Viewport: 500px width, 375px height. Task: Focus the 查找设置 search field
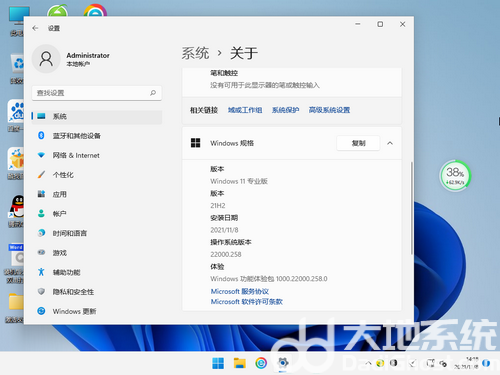pyautogui.click(x=97, y=93)
